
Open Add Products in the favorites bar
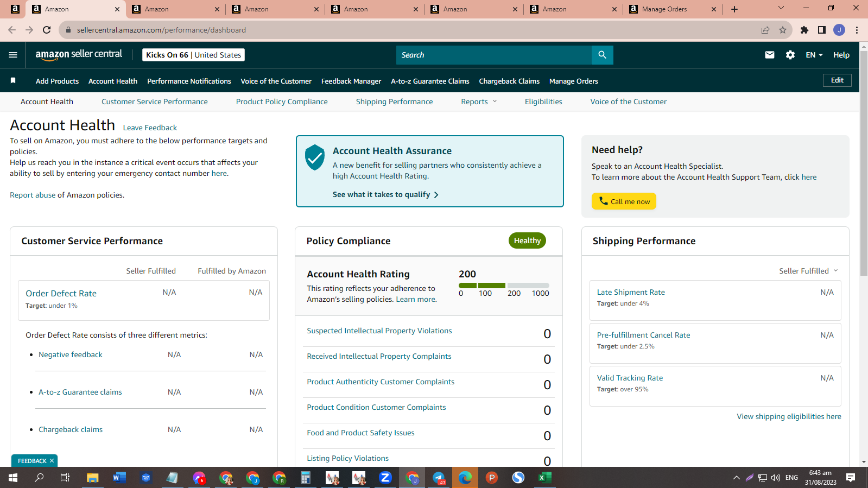click(57, 81)
